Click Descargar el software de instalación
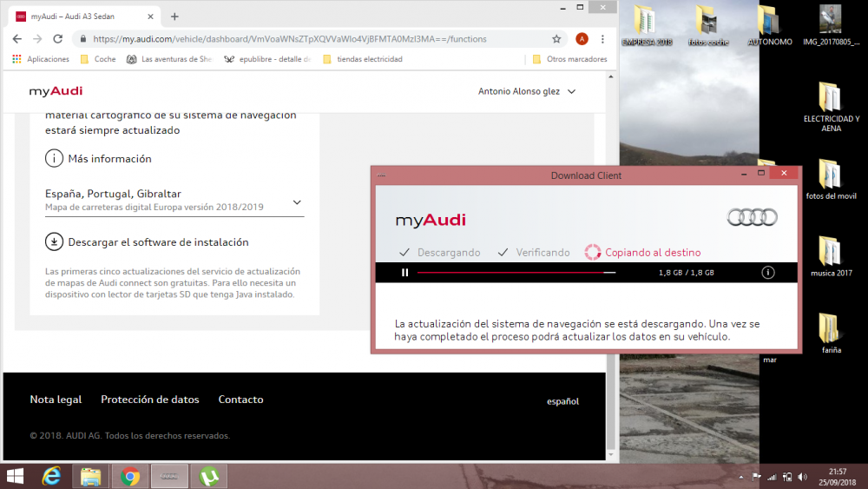868x489 pixels. [x=158, y=242]
